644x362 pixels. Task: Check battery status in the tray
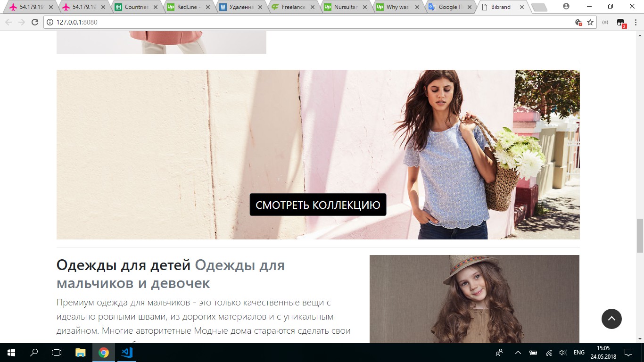[x=533, y=353]
